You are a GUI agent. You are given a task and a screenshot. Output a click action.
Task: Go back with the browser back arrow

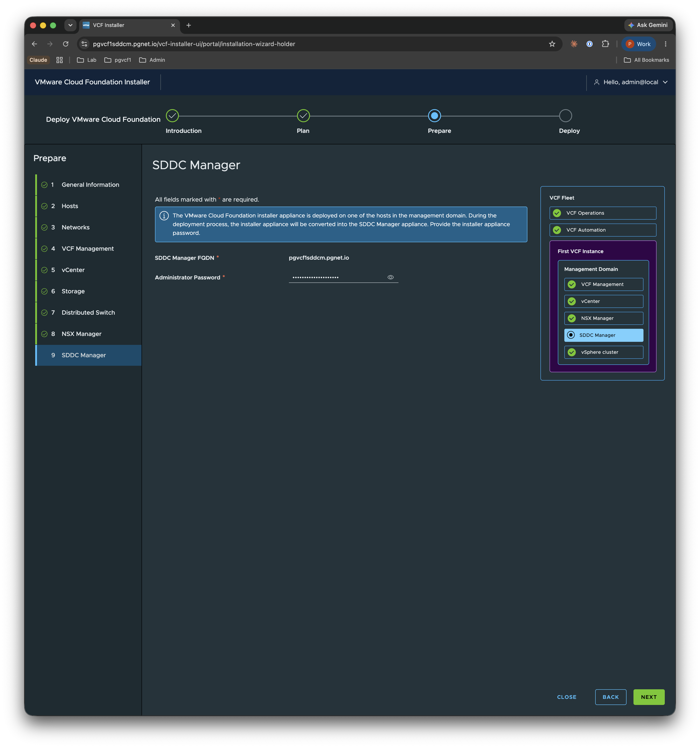35,44
